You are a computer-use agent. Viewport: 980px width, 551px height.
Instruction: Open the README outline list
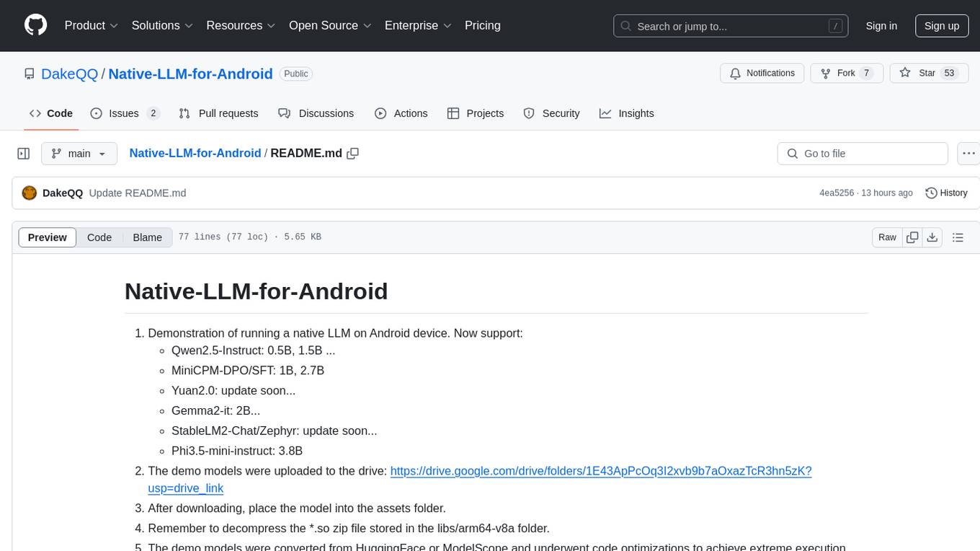[x=958, y=237]
